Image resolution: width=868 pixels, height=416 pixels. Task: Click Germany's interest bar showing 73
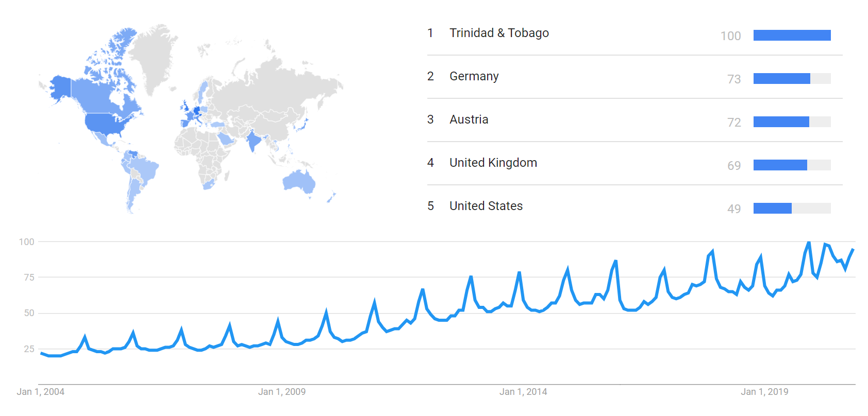[781, 78]
